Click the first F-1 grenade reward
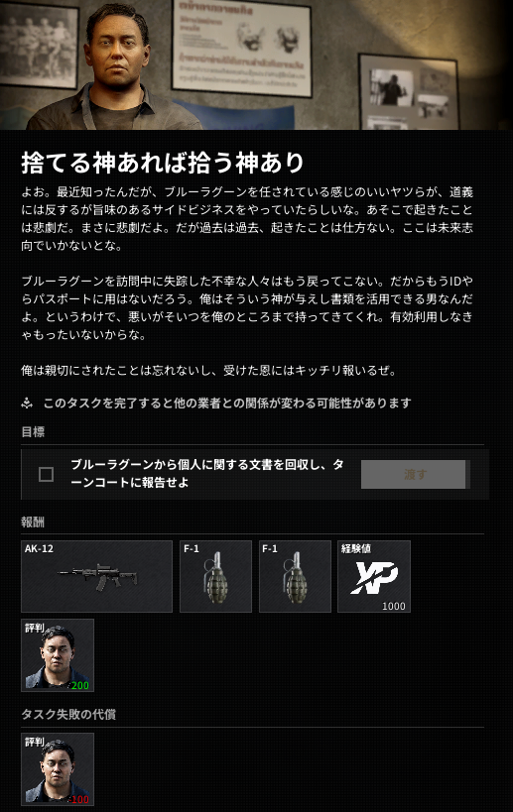The height and width of the screenshot is (812, 513). (x=215, y=576)
